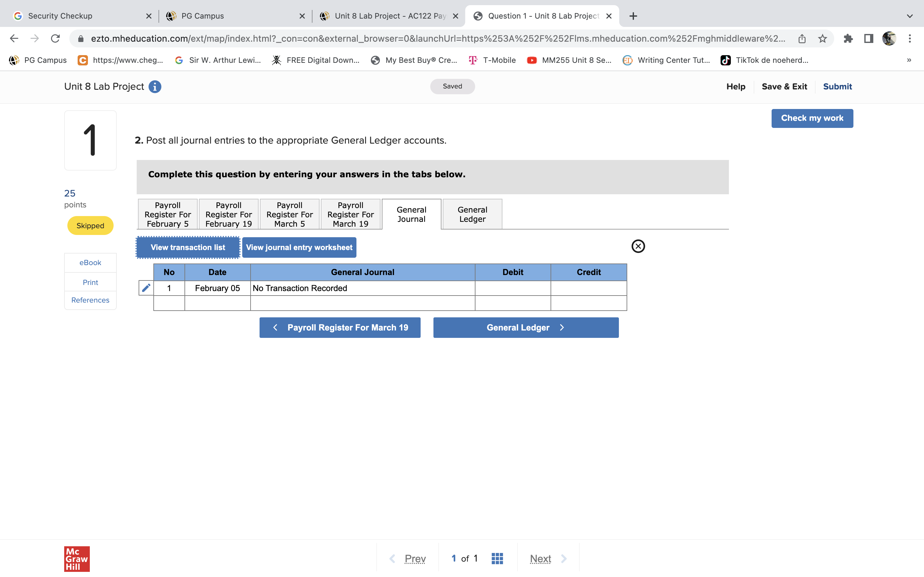The height and width of the screenshot is (577, 924).
Task: Click View journal entry worksheet button
Action: (299, 247)
